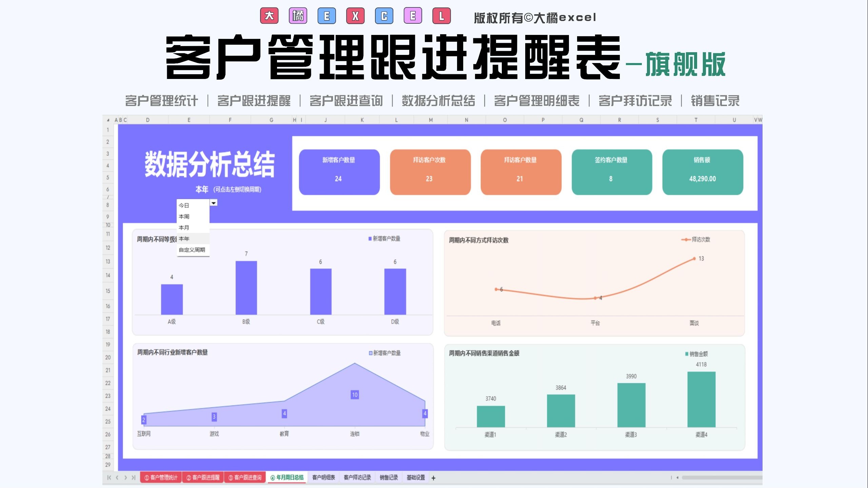The height and width of the screenshot is (488, 868).
Task: Select column header N in the spreadsheet
Action: click(x=466, y=119)
